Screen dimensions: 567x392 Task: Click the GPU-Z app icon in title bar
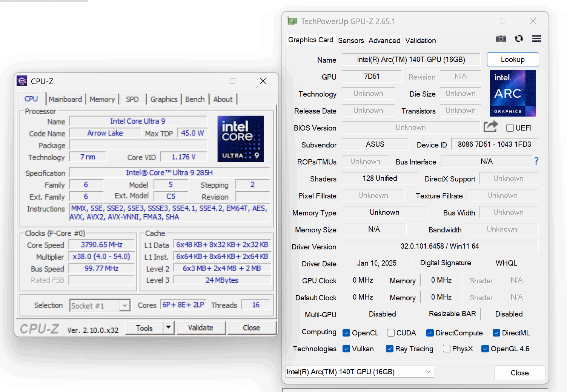292,21
